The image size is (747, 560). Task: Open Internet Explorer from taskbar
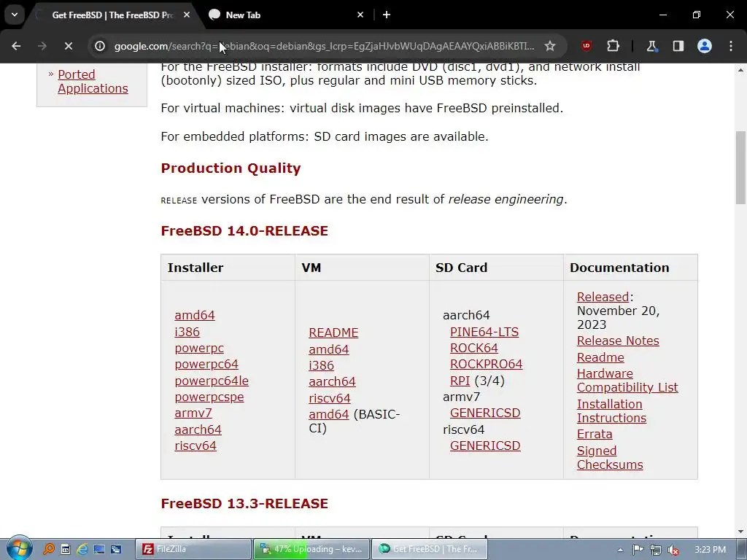82,549
